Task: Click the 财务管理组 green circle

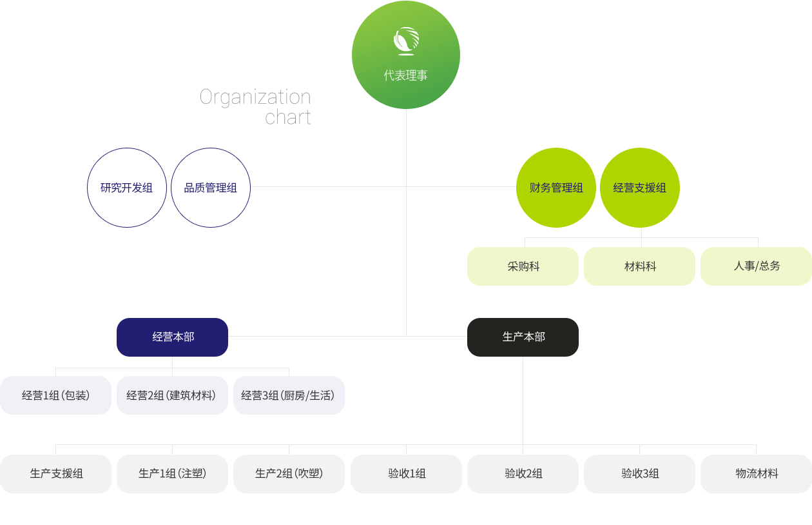Action: 556,188
